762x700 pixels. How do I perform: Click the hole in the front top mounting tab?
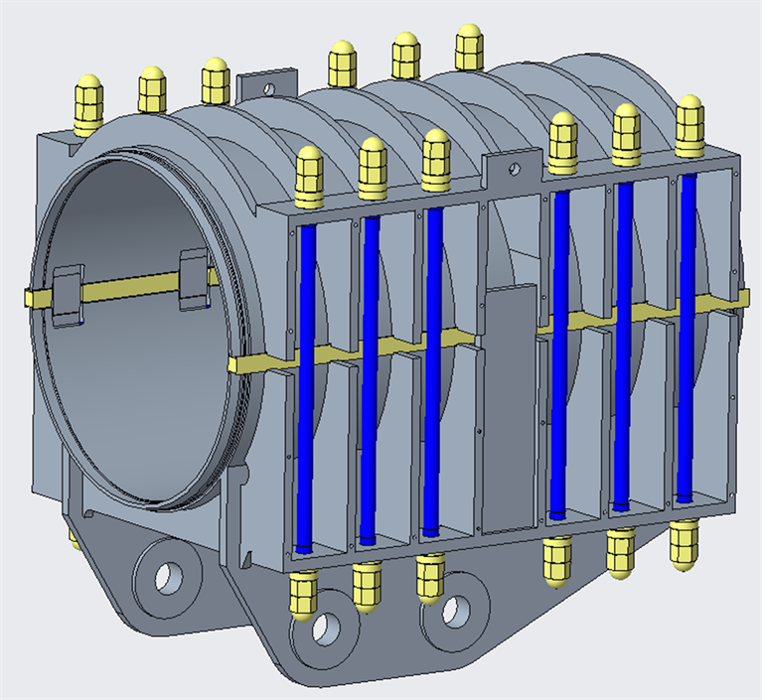coord(514,170)
